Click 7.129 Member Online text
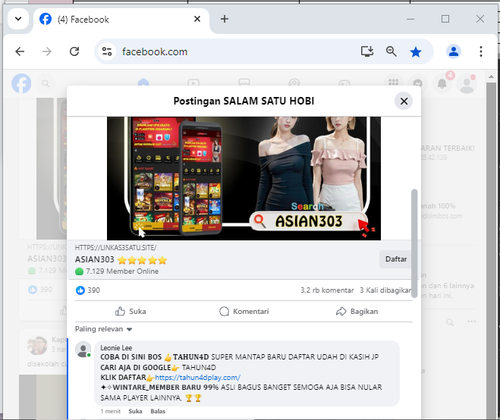Image resolution: width=500 pixels, height=420 pixels. click(x=122, y=271)
